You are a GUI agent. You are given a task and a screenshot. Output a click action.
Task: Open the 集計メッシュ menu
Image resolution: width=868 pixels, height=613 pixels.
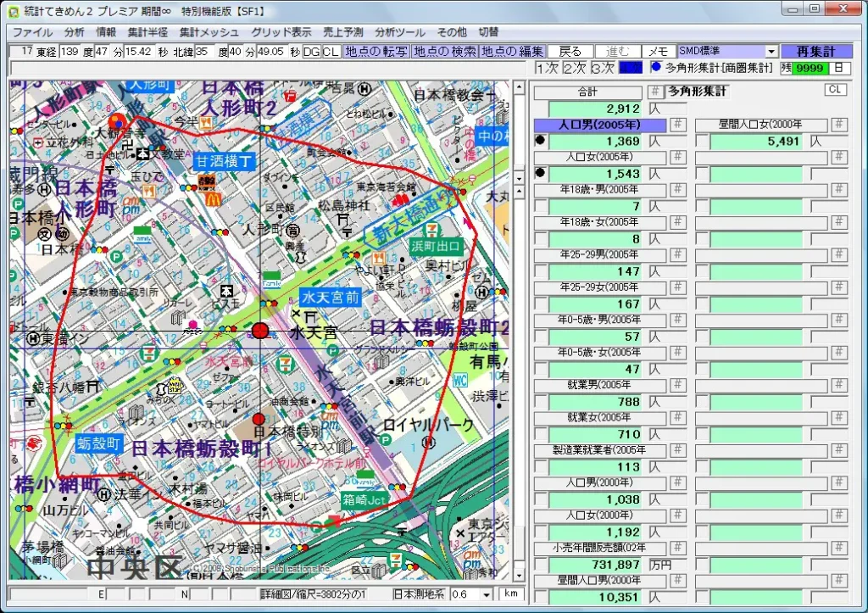(x=209, y=32)
